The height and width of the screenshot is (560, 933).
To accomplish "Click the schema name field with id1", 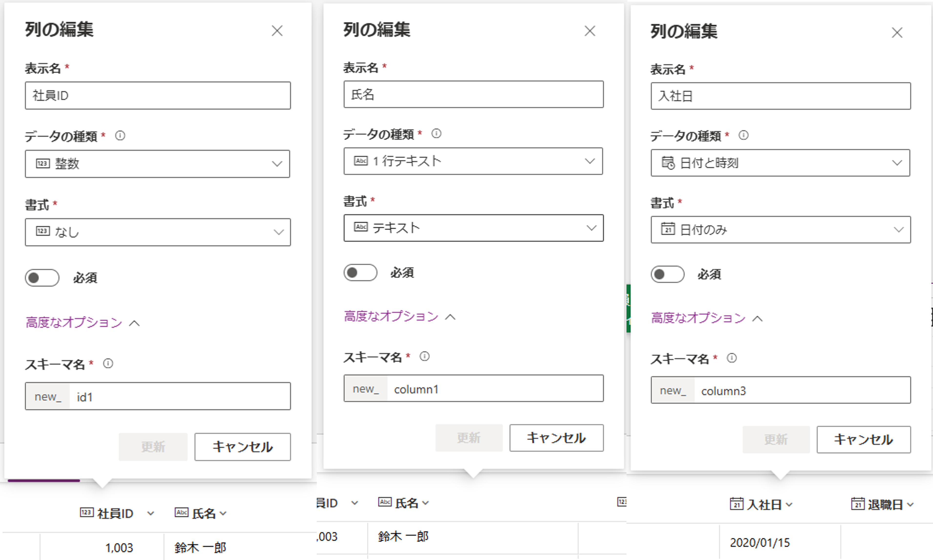I will click(158, 396).
